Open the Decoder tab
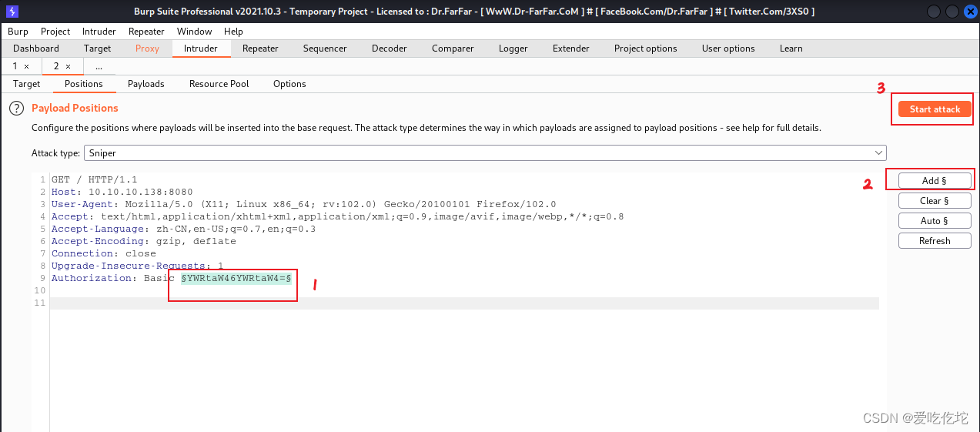This screenshot has height=432, width=980. pyautogui.click(x=390, y=49)
